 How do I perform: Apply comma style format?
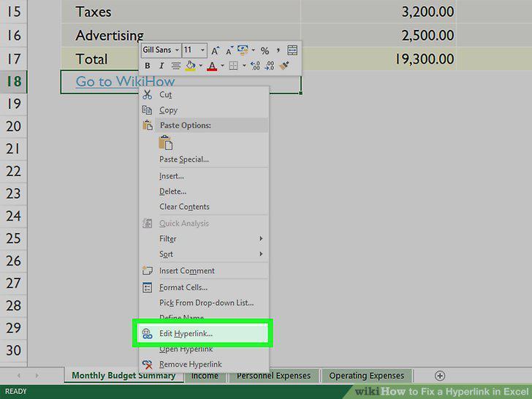pyautogui.click(x=278, y=50)
